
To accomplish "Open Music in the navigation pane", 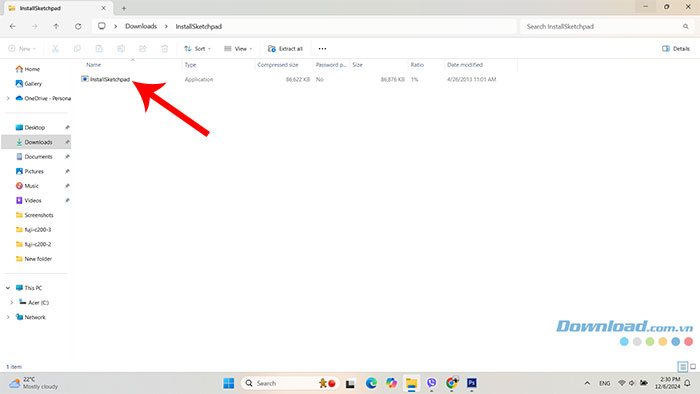I will coord(28,186).
